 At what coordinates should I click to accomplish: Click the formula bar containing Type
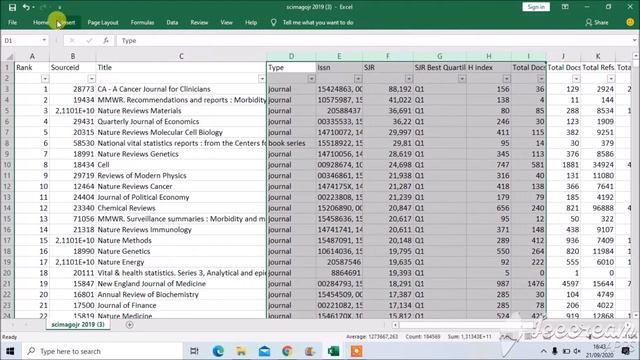coord(374,40)
